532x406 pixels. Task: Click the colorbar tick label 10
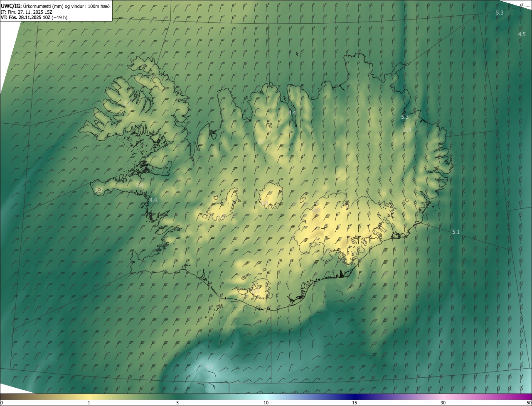tap(266, 403)
